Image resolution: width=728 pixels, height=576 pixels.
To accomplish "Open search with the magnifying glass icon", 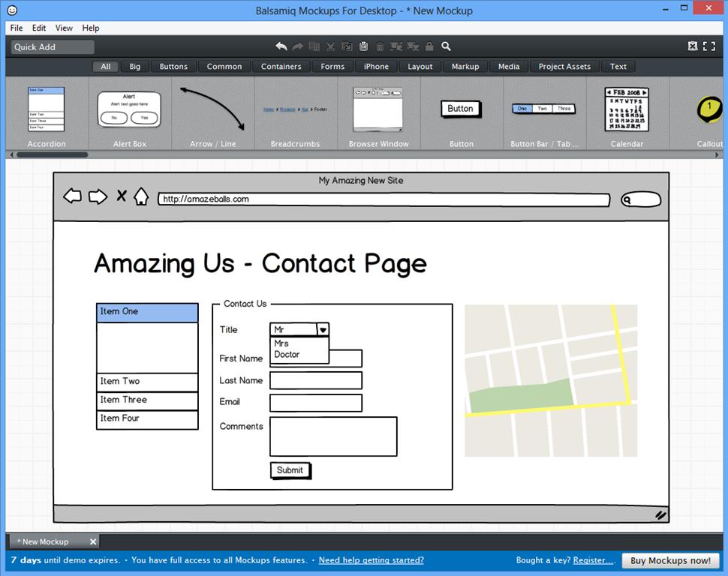I will click(447, 46).
